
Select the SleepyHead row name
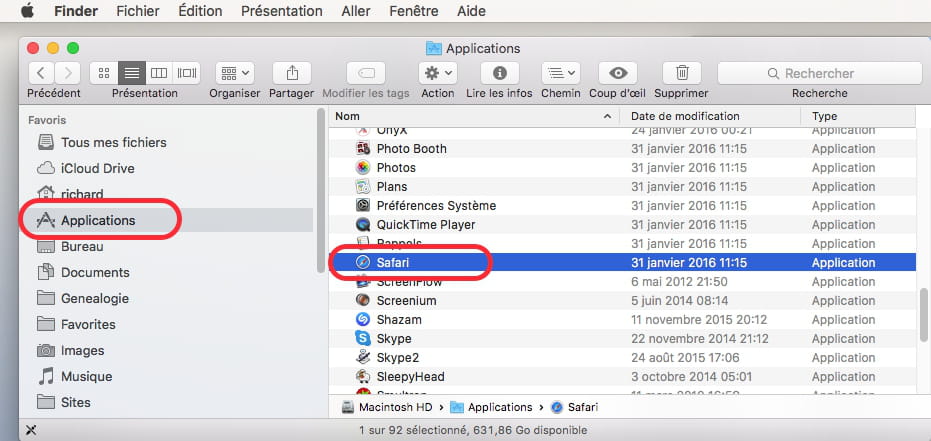pos(410,376)
